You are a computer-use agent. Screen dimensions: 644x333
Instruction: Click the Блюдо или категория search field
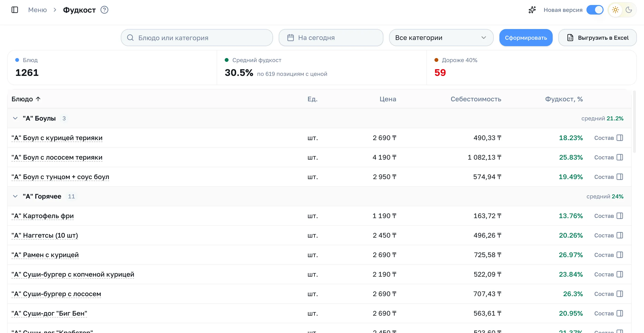click(x=197, y=38)
